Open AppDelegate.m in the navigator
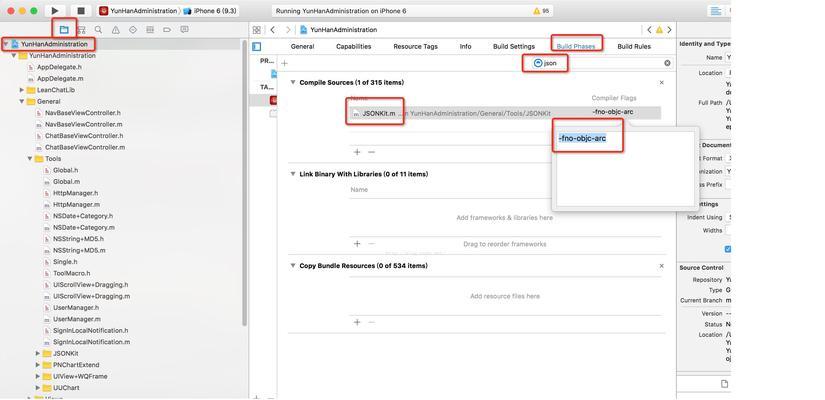This screenshot has height=400, width=825. [60, 78]
